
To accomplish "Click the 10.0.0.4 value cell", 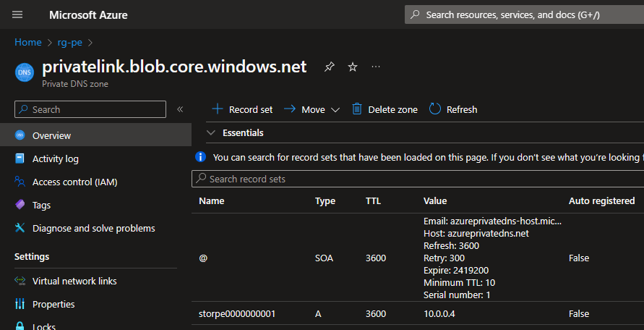I will (x=439, y=314).
